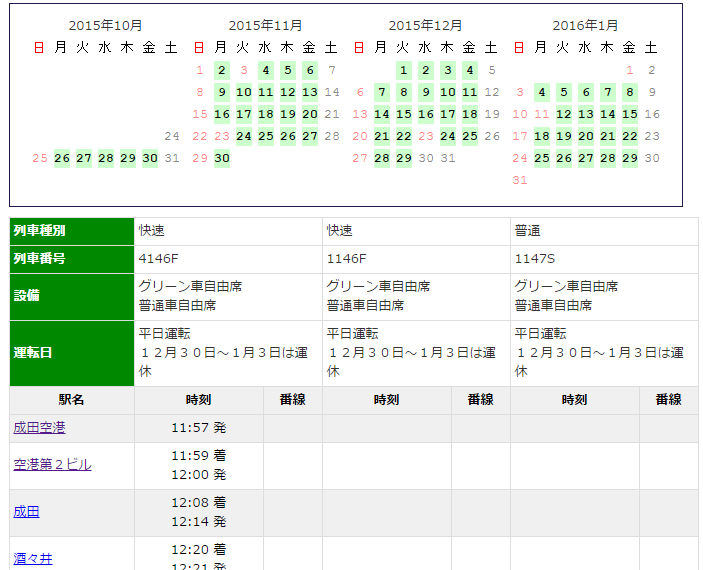
Task: Click the 駅名 column header
Action: [72, 400]
